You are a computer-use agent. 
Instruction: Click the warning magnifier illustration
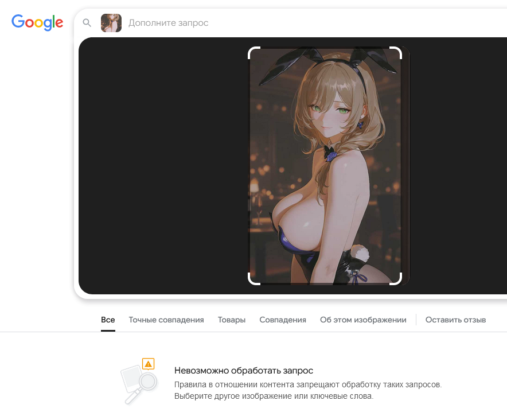coord(139,381)
